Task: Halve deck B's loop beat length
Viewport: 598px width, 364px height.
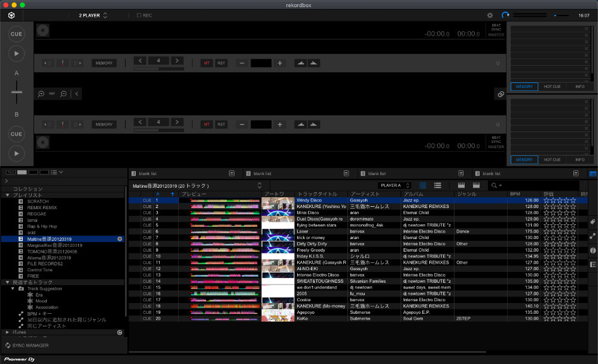Action: coord(140,122)
